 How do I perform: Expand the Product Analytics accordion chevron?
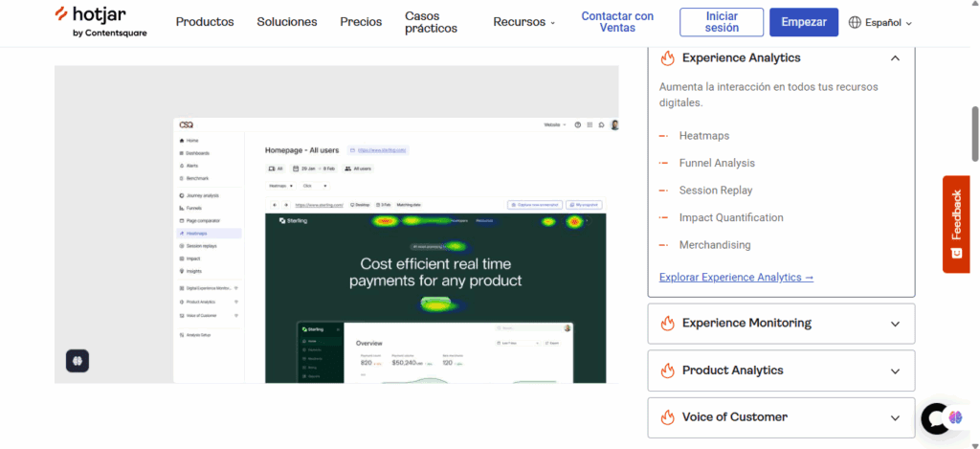pyautogui.click(x=895, y=370)
